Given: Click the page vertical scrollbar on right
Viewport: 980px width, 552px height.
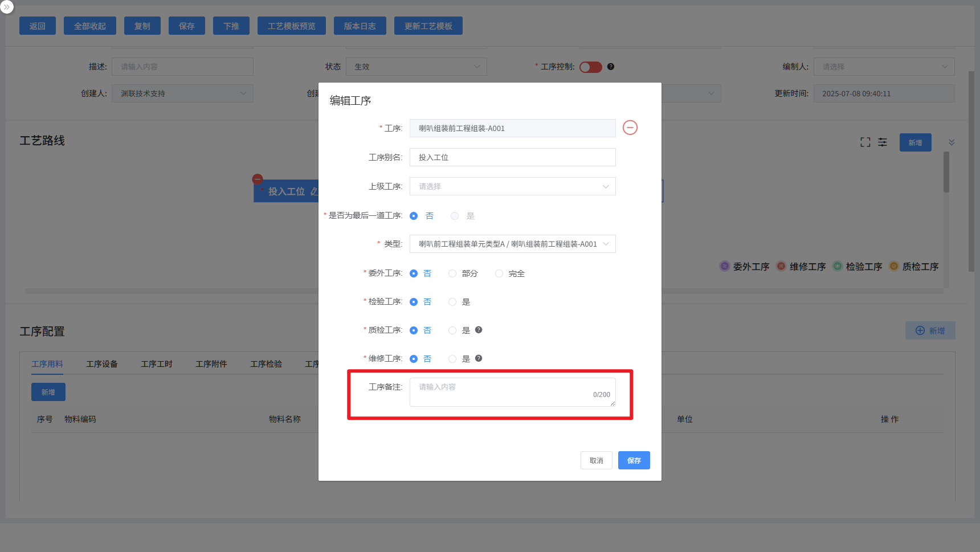Looking at the screenshot, I should [971, 171].
